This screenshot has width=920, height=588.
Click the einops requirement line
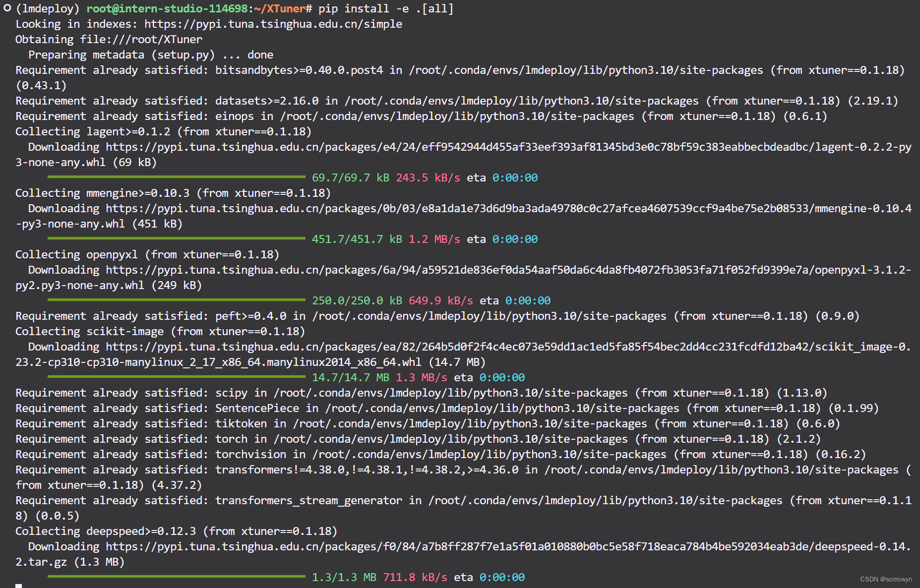[x=421, y=117]
